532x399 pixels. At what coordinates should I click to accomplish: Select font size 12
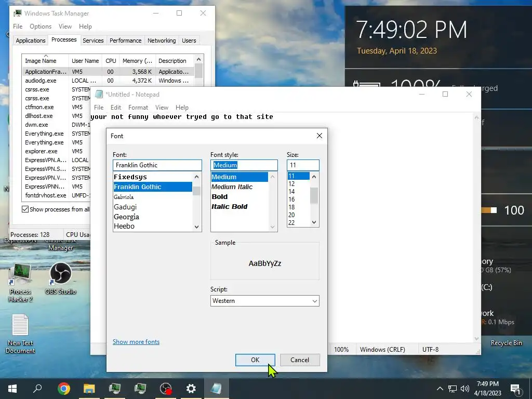point(298,184)
